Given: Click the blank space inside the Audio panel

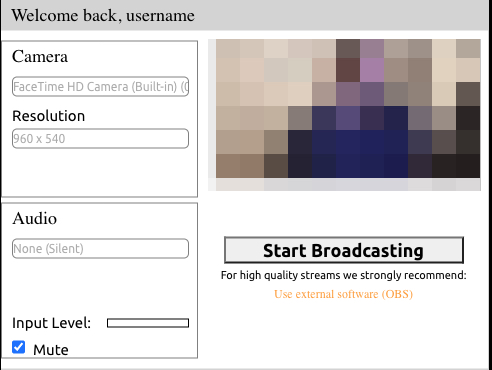Looking at the screenshot, I should [x=100, y=287].
